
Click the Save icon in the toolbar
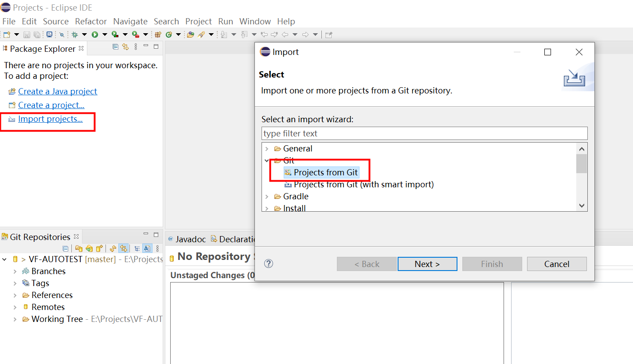pyautogui.click(x=27, y=35)
